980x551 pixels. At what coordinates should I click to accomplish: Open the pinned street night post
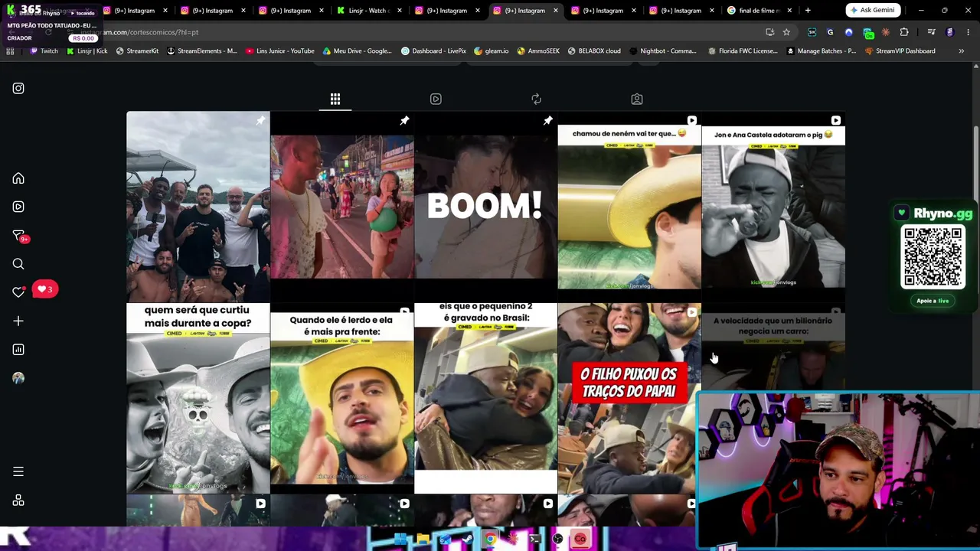[341, 207]
